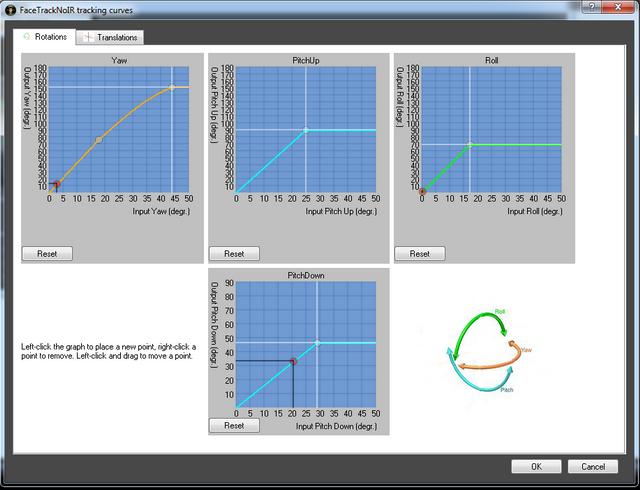Reset the PitchUp curve
This screenshot has height=490, width=640.
[x=234, y=253]
